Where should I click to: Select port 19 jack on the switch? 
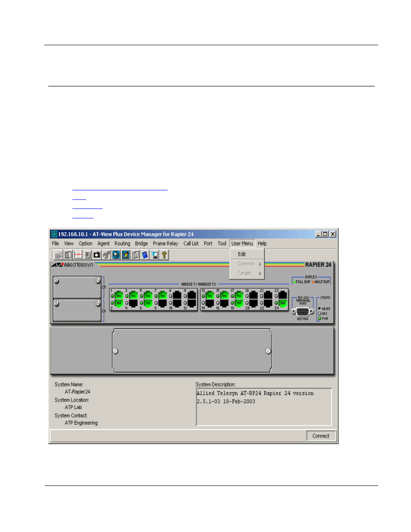[254, 295]
